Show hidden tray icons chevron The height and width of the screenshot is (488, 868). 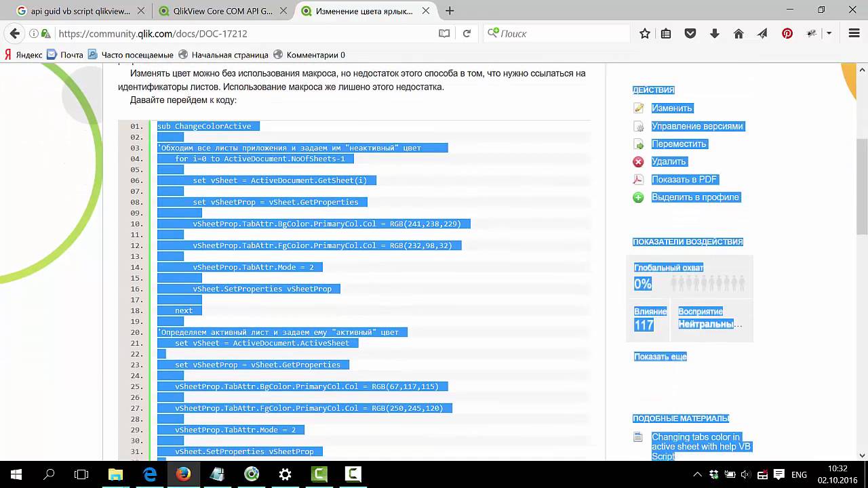[x=697, y=474]
